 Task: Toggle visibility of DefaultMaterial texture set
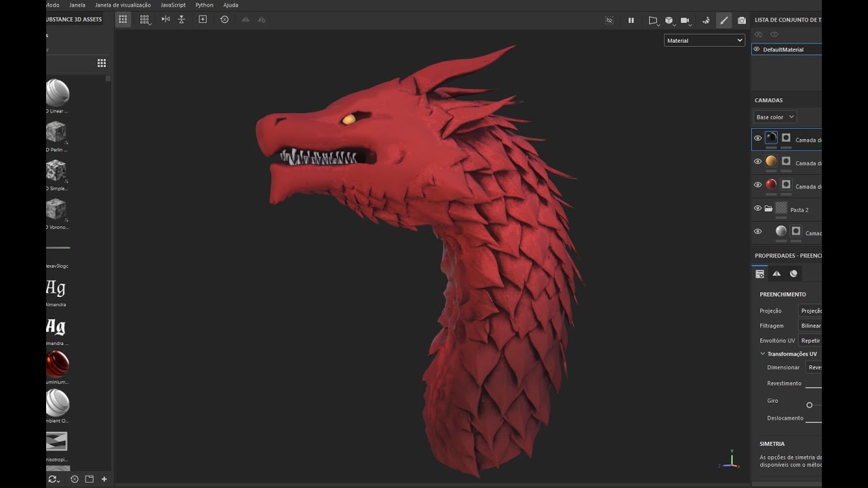click(757, 49)
